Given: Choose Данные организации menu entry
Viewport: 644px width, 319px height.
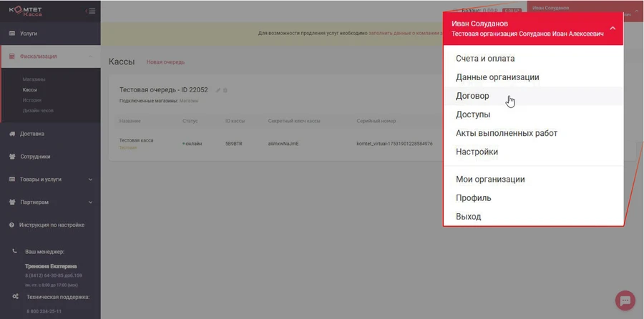Looking at the screenshot, I should pos(497,77).
